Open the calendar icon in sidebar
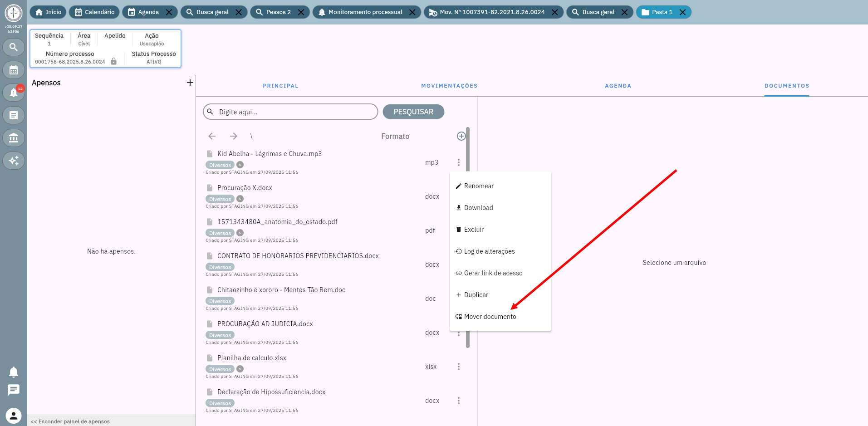This screenshot has height=426, width=868. click(x=14, y=70)
